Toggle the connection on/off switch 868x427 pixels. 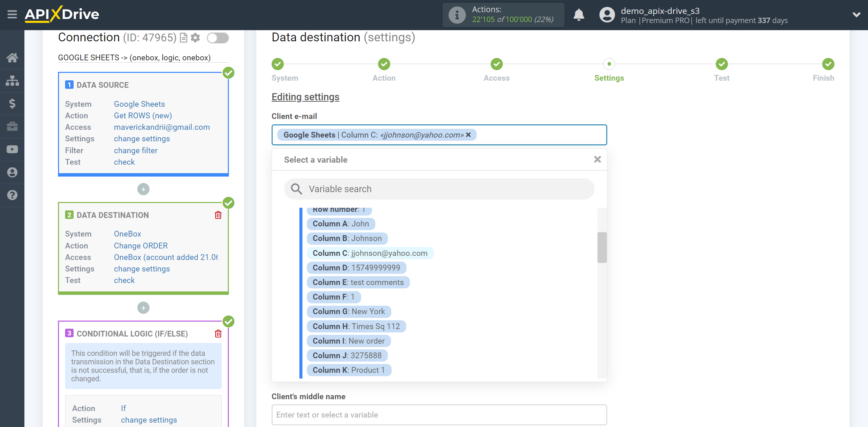218,38
